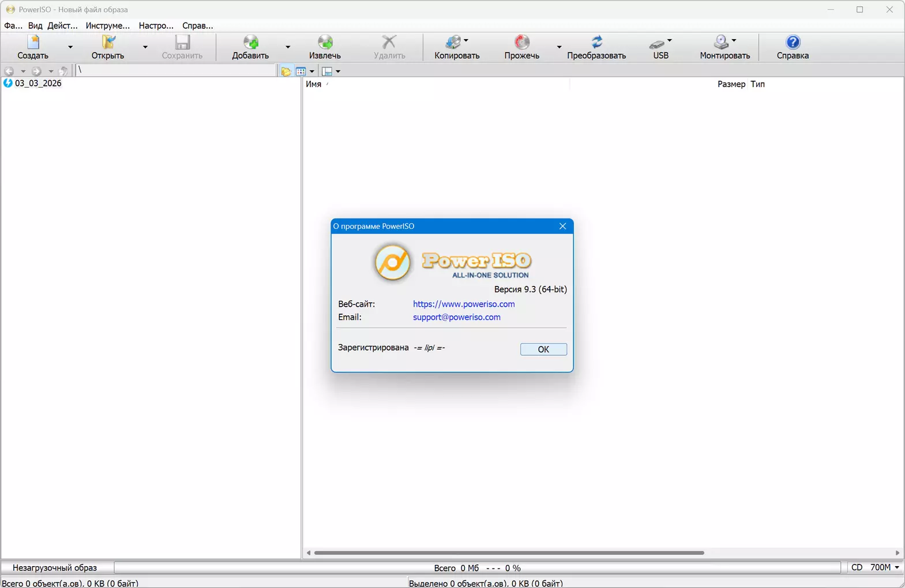Open the pane layout dropdown arrow
This screenshot has height=588, width=905.
[x=338, y=71]
